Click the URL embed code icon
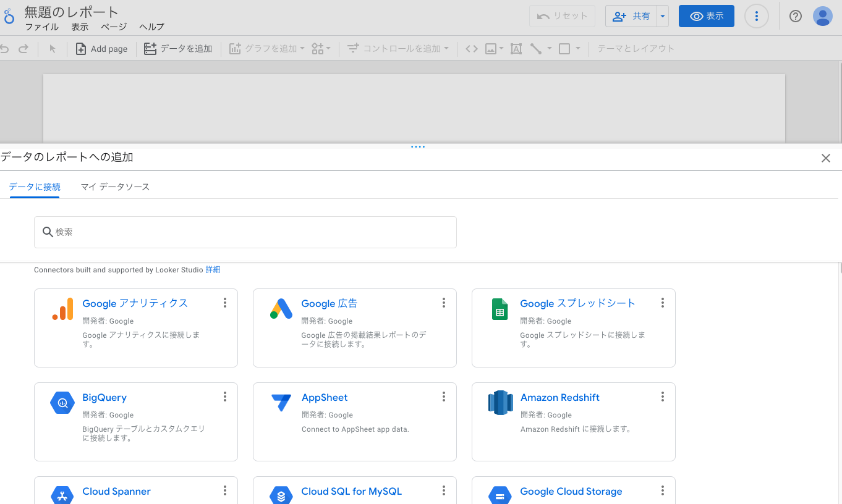842x504 pixels. 472,49
